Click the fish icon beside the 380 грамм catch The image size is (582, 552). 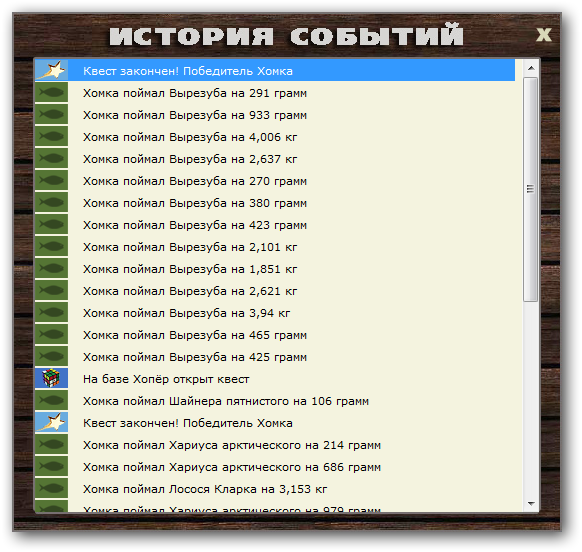52,202
